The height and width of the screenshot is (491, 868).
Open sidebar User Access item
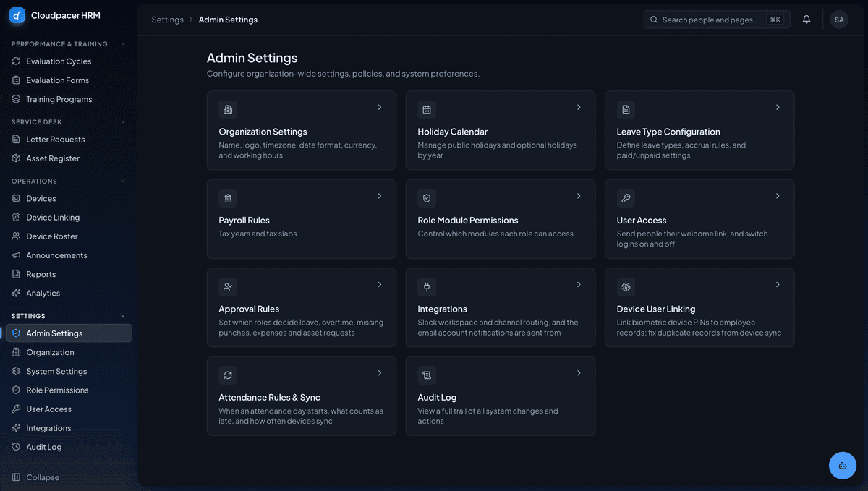69,409
